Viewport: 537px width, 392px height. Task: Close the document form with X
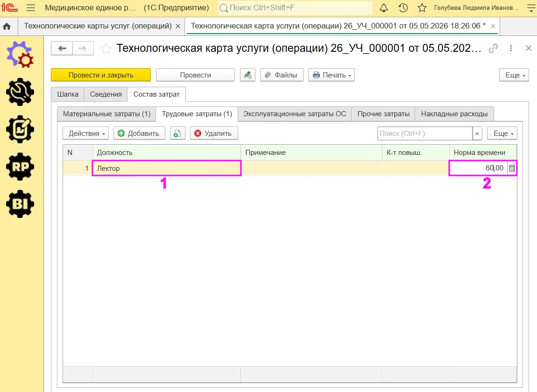pos(529,48)
